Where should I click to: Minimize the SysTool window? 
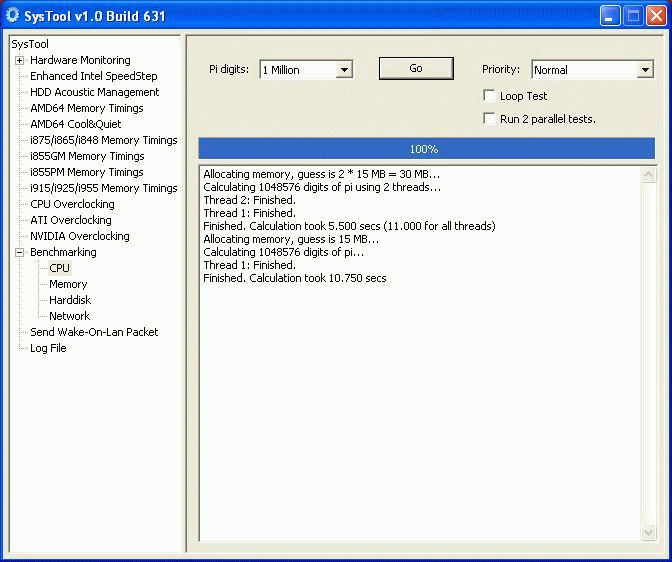[609, 16]
